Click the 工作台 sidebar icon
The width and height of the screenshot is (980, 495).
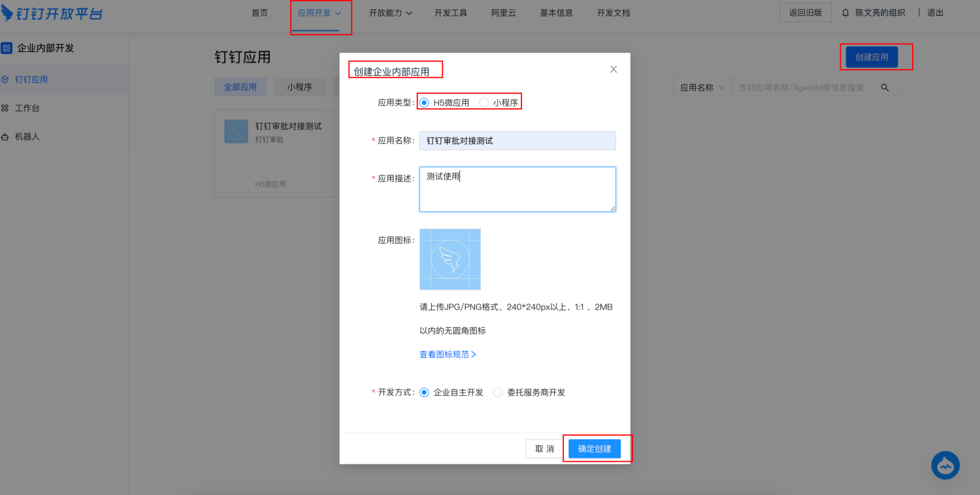pos(5,108)
